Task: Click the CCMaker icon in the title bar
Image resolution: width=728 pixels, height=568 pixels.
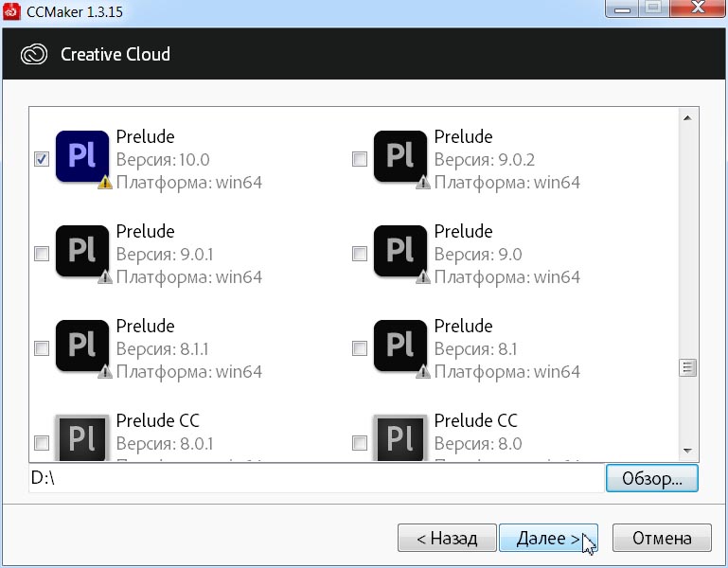Action: click(x=11, y=11)
